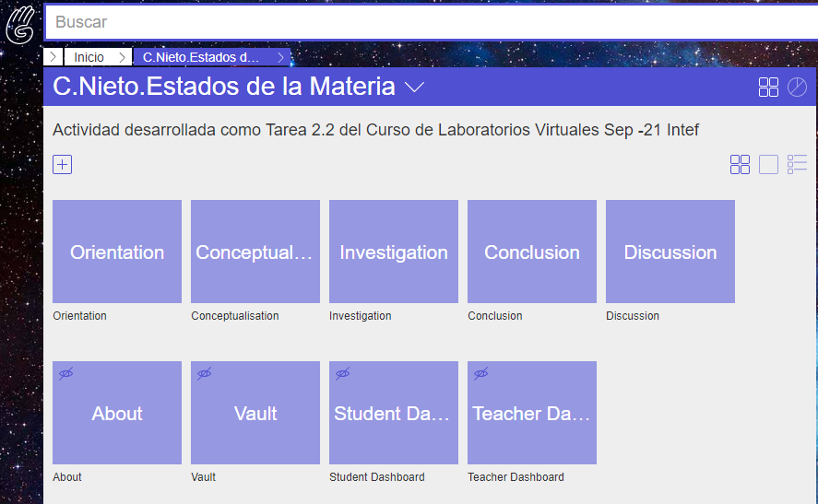The width and height of the screenshot is (818, 504).
Task: Open the Vault tile
Action: [x=255, y=413]
